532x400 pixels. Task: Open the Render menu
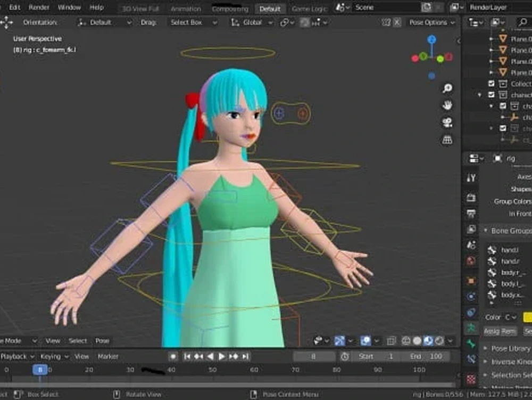click(x=39, y=7)
